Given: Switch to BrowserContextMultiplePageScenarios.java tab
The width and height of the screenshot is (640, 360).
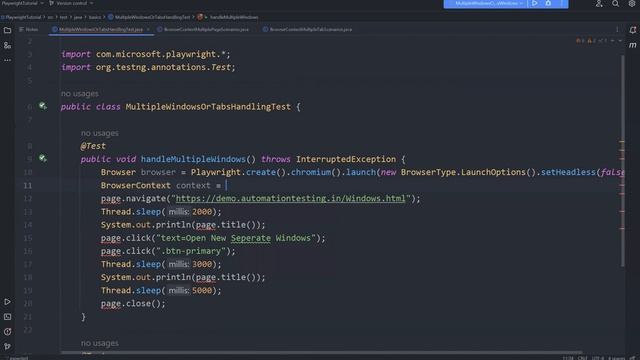Looking at the screenshot, I should (203, 29).
